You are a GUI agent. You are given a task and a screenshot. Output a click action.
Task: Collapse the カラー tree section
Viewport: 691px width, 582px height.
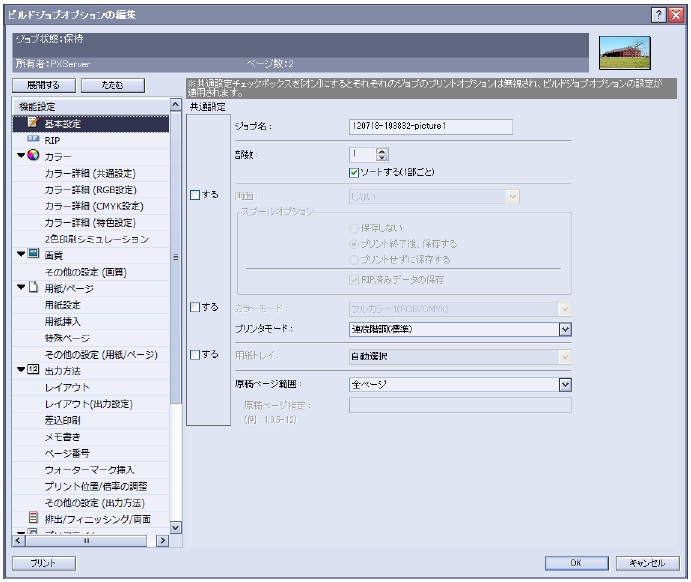pos(21,157)
